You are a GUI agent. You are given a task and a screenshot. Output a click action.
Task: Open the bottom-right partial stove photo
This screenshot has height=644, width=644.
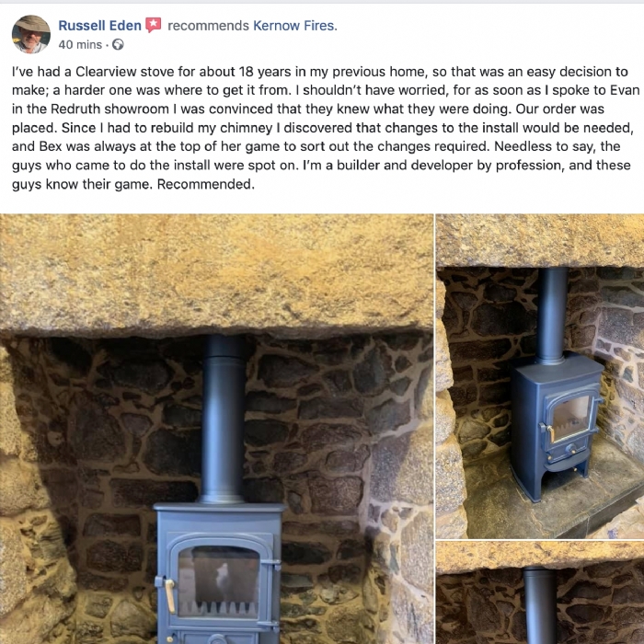[540, 592]
